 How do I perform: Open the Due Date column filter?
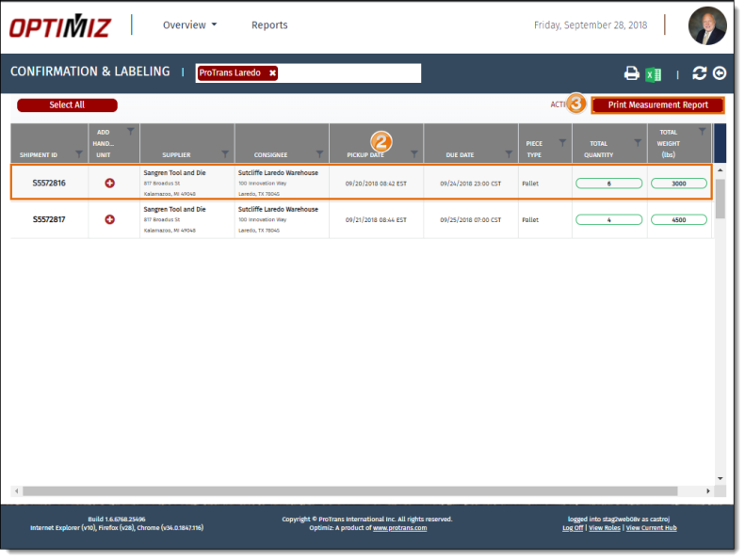[509, 154]
